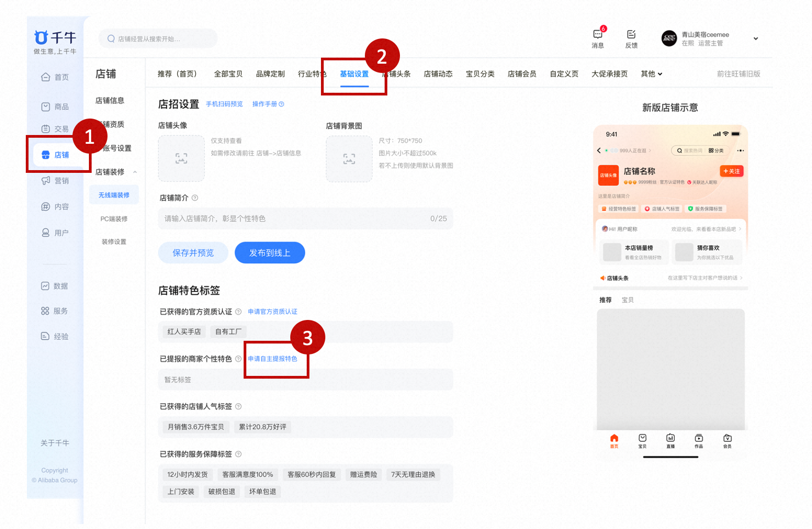812x529 pixels.
Task: Click the 申请官方资质认证 link
Action: (273, 312)
